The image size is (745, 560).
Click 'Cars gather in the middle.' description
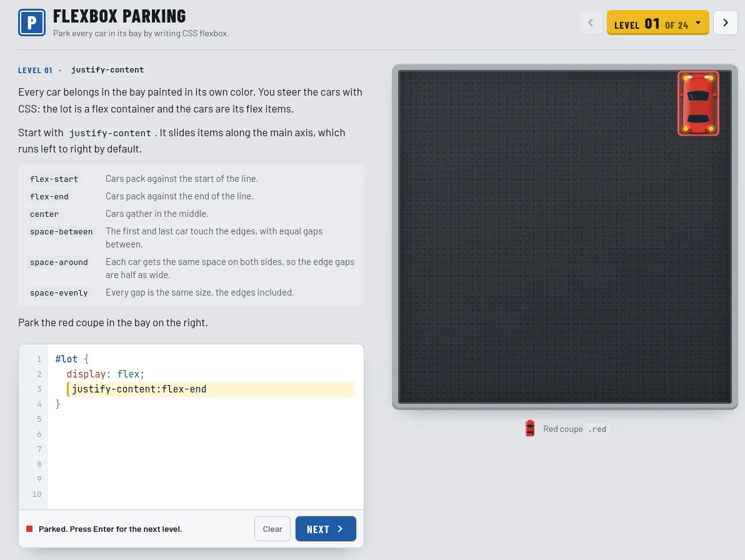[157, 214]
